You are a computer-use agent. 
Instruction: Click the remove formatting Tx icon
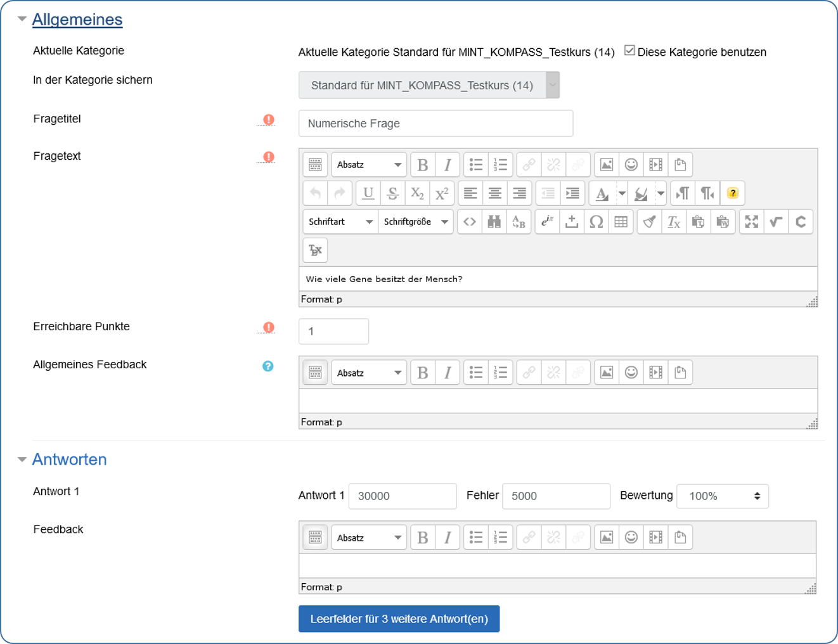674,222
